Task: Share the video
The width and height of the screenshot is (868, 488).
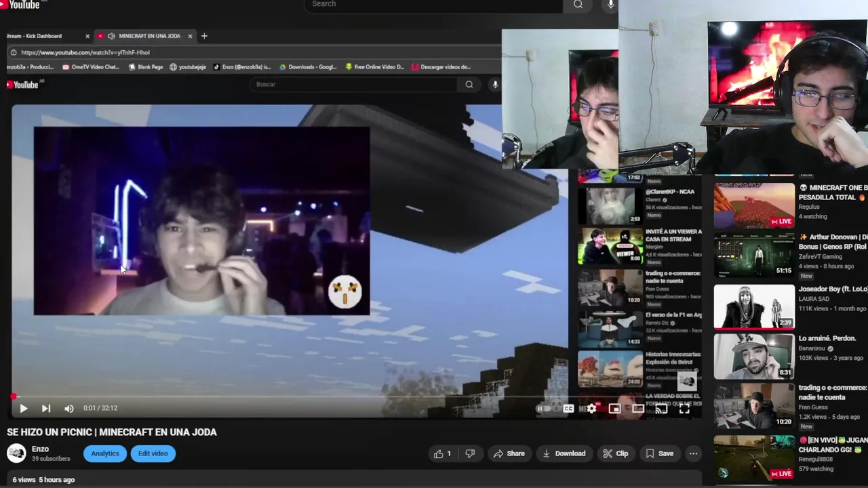Action: point(509,453)
